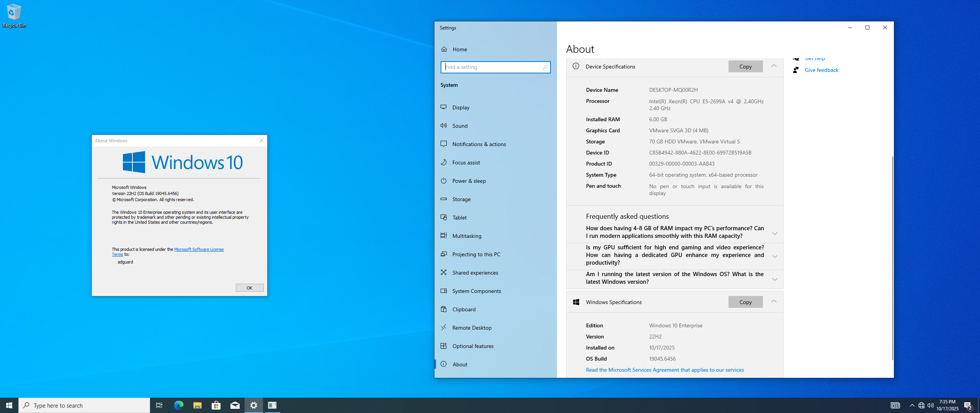This screenshot has height=413, width=980.
Task: Open File Explorer from the taskbar
Action: [197, 405]
